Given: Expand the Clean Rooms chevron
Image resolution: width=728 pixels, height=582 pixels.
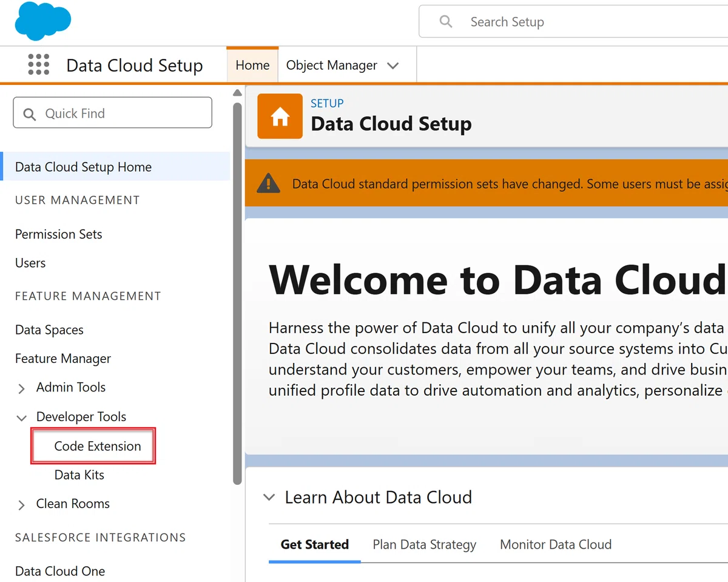Looking at the screenshot, I should click(22, 505).
